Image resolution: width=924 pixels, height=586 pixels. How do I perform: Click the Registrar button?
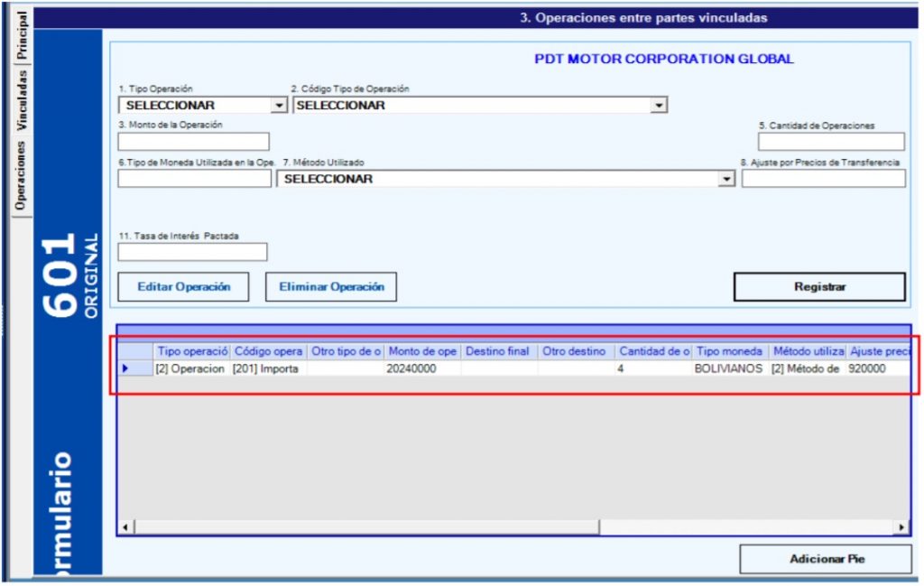[x=818, y=287]
